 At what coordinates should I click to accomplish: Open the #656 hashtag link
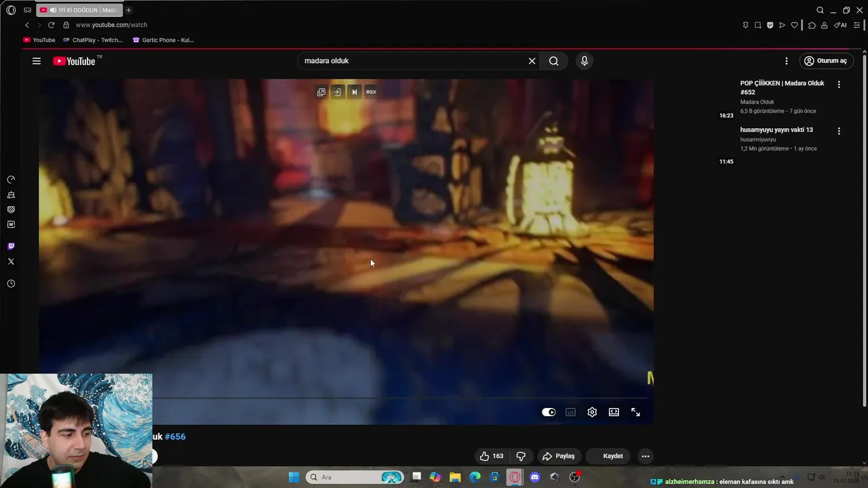[x=175, y=436]
